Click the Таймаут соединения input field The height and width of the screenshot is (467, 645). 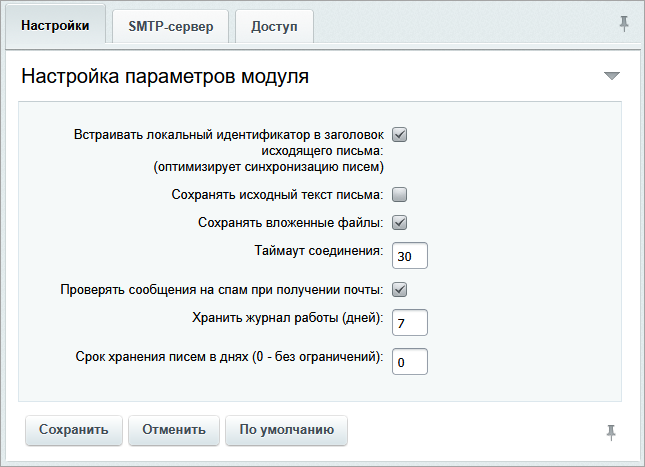click(410, 256)
